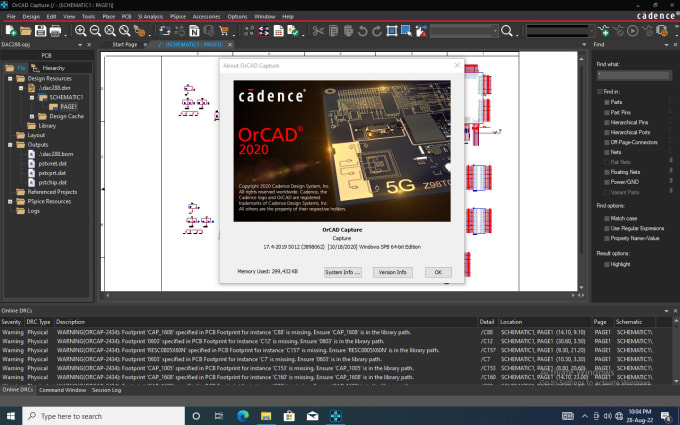This screenshot has width=680, height=425.
Task: Click the Find what input field
Action: pyautogui.click(x=634, y=75)
